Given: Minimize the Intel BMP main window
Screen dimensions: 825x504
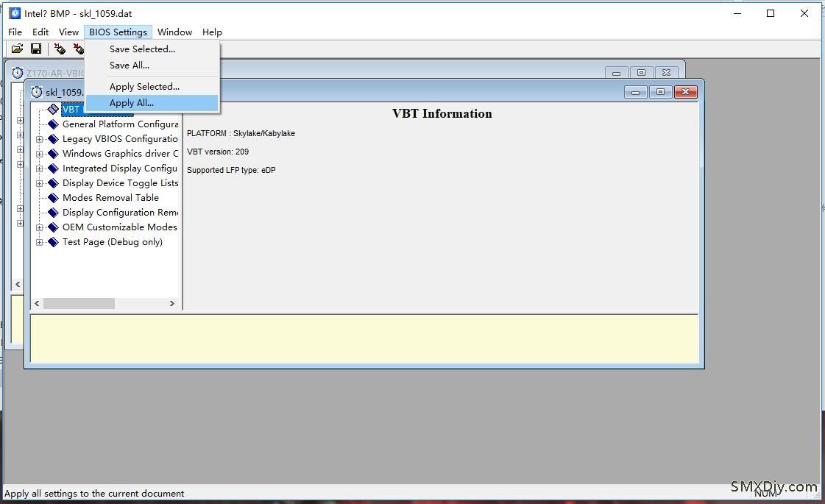Looking at the screenshot, I should coord(737,13).
